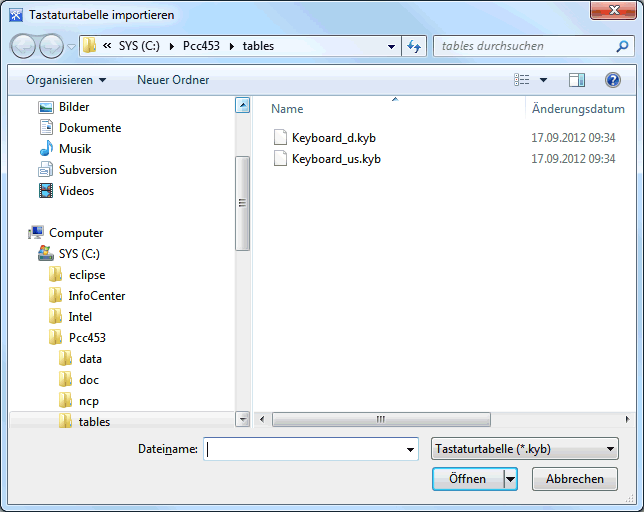
Task: Toggle the preview pane icon
Action: pyautogui.click(x=577, y=80)
